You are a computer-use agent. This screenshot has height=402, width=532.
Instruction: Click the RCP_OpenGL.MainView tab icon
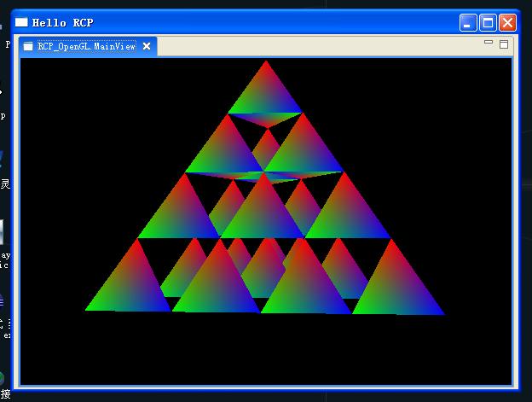[28, 46]
